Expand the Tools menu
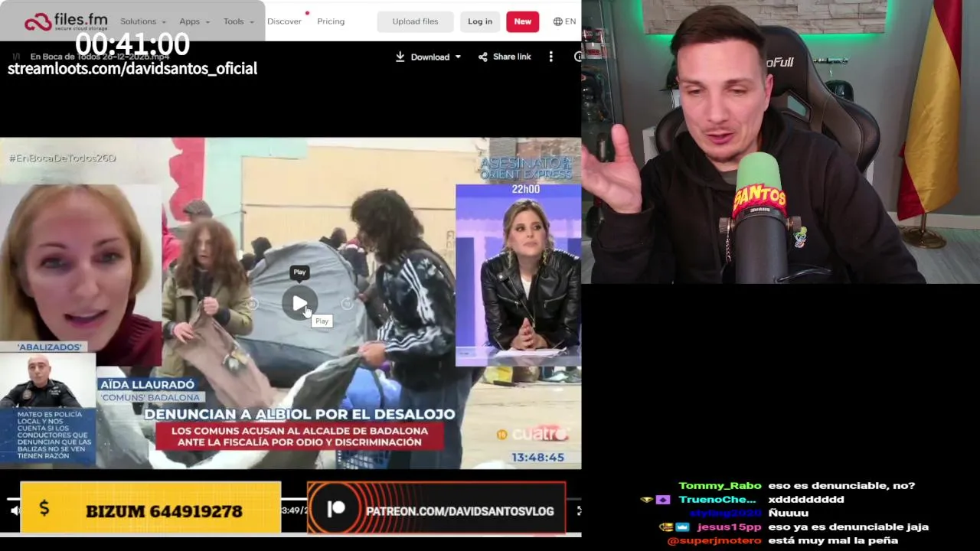980x551 pixels. [x=238, y=21]
